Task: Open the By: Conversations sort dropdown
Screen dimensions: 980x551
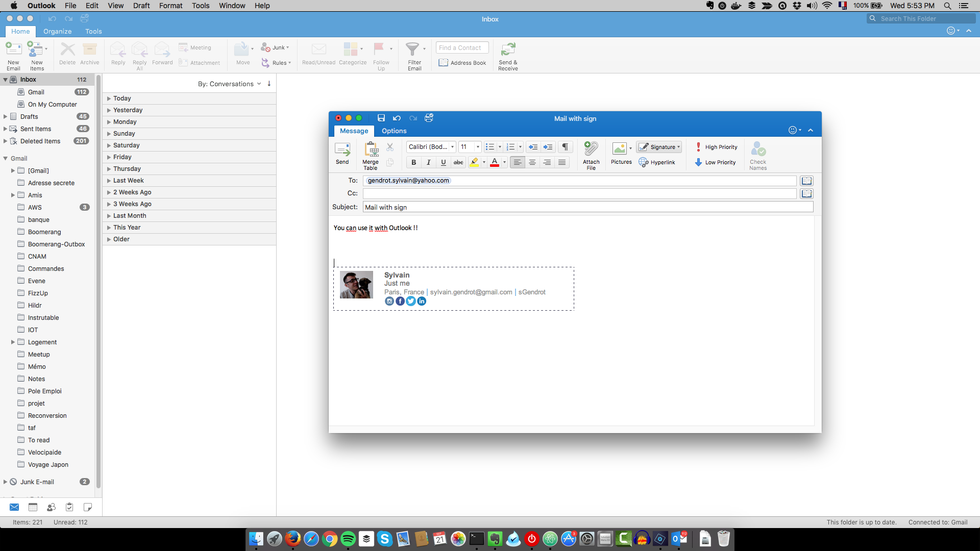Action: pyautogui.click(x=229, y=84)
